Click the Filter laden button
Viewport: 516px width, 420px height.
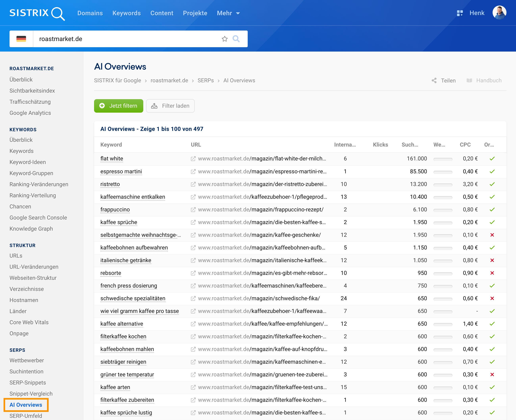(x=170, y=106)
